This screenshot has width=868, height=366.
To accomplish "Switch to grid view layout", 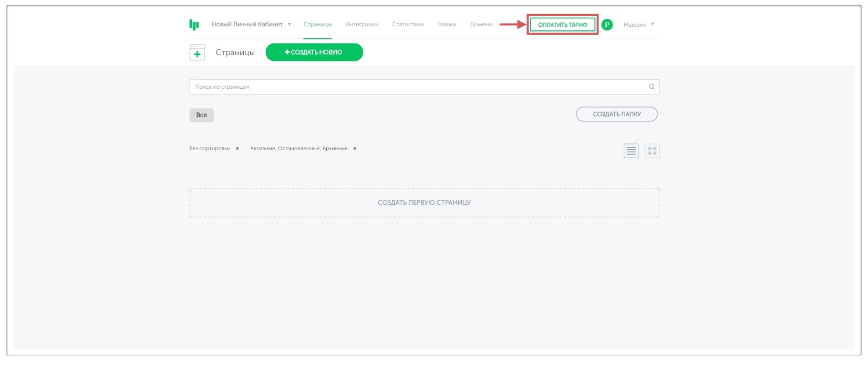I will 652,151.
